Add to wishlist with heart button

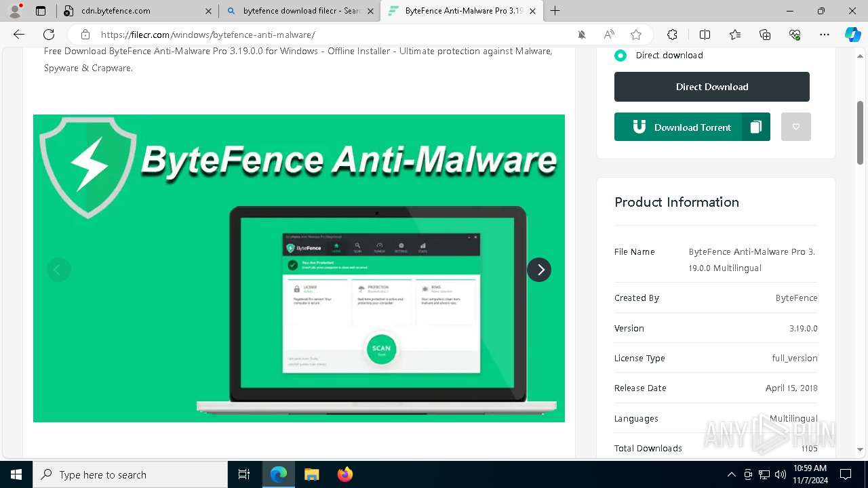coord(796,127)
